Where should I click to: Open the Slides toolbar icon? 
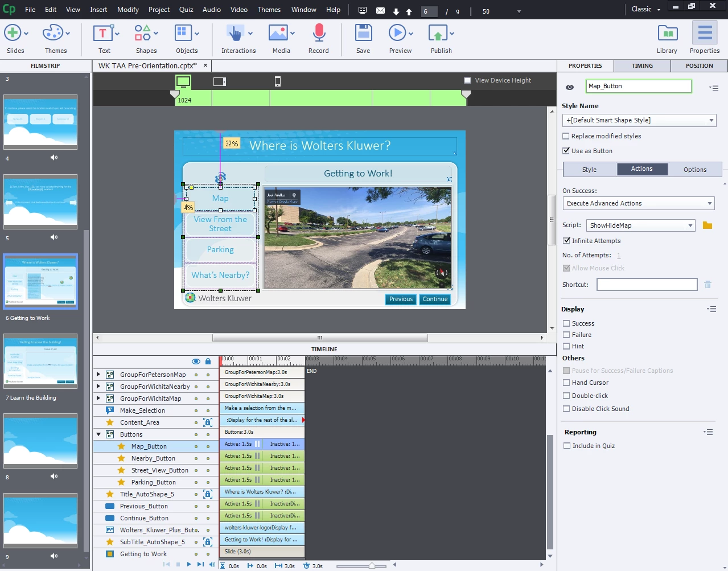coord(13,33)
